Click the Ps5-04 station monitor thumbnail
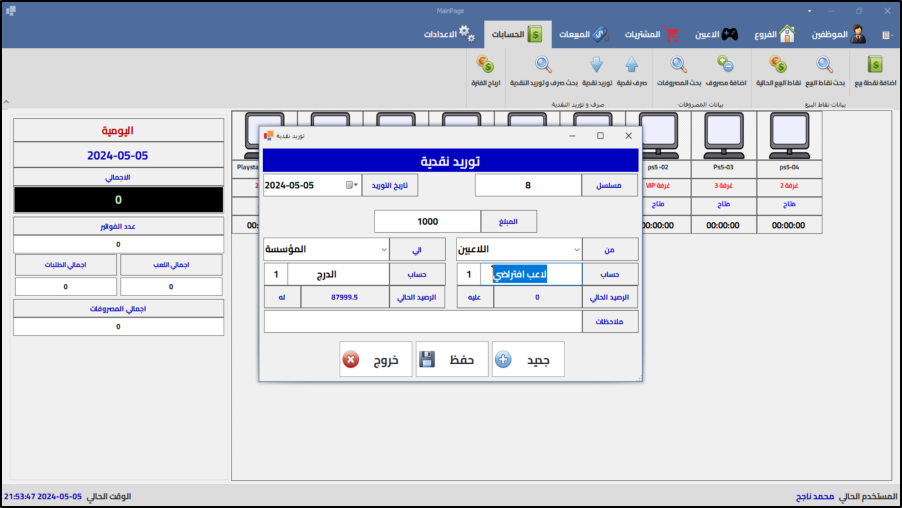Viewport: 902px width, 508px height. pos(789,133)
